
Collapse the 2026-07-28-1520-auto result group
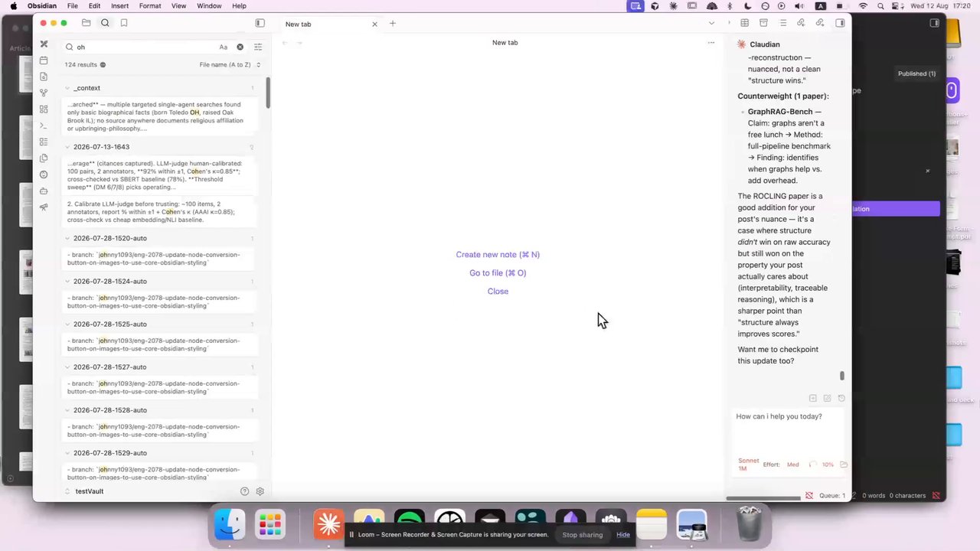pos(67,238)
